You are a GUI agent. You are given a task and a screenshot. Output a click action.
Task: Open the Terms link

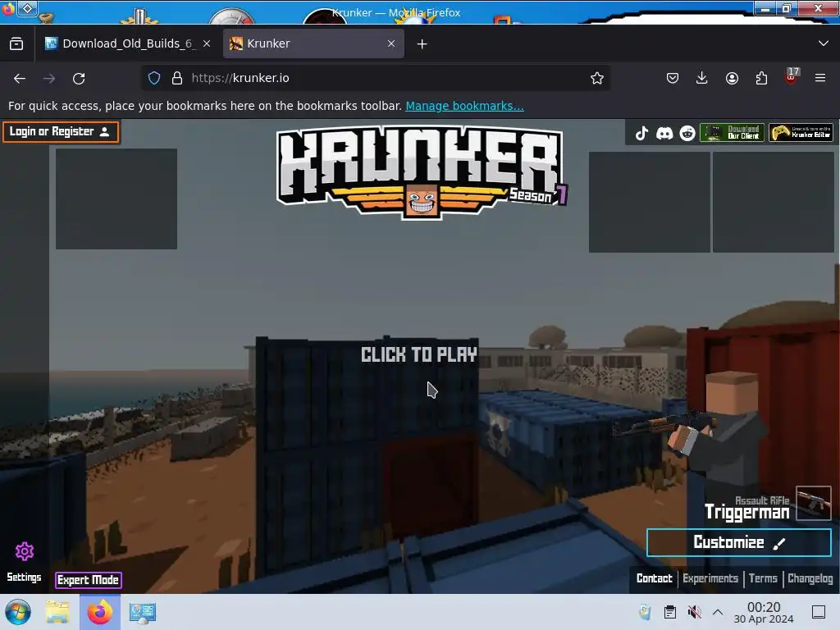[763, 578]
